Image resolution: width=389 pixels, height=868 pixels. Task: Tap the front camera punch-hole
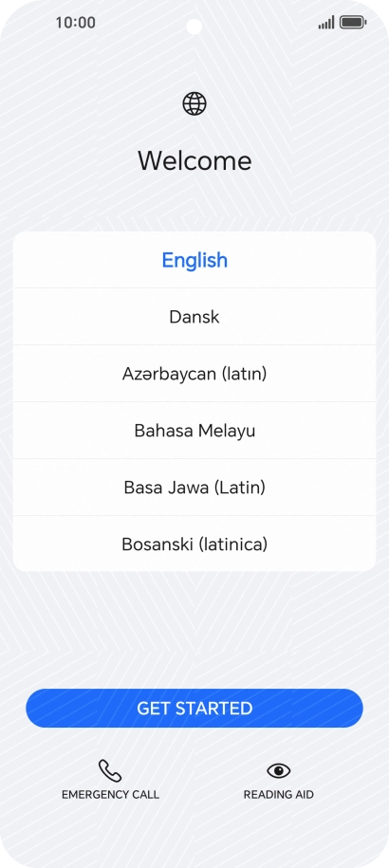point(194,26)
